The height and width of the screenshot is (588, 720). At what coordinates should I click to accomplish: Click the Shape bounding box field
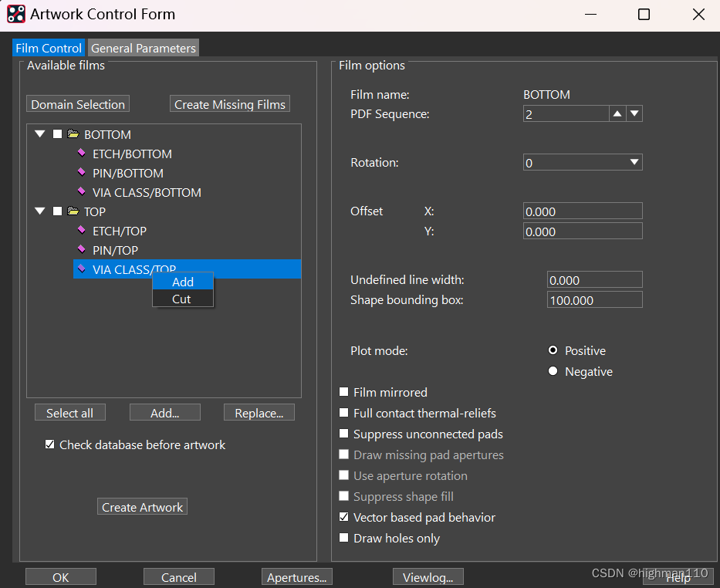point(594,299)
